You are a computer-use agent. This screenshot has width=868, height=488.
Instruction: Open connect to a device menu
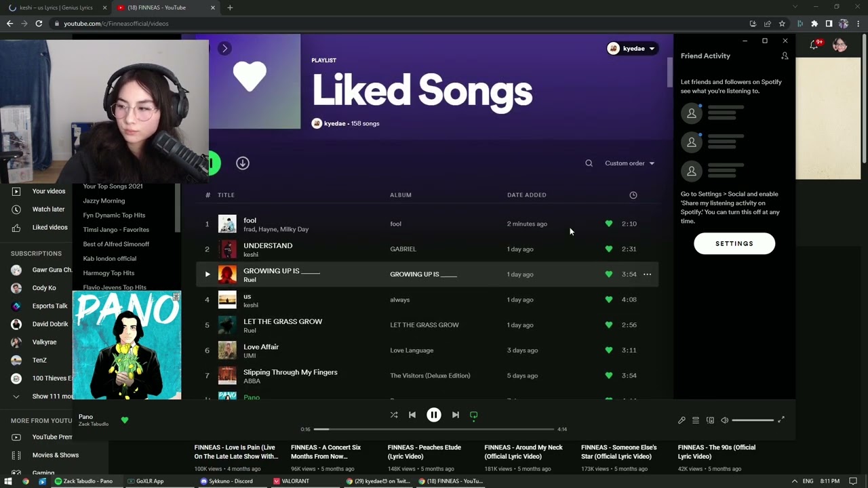coord(710,420)
